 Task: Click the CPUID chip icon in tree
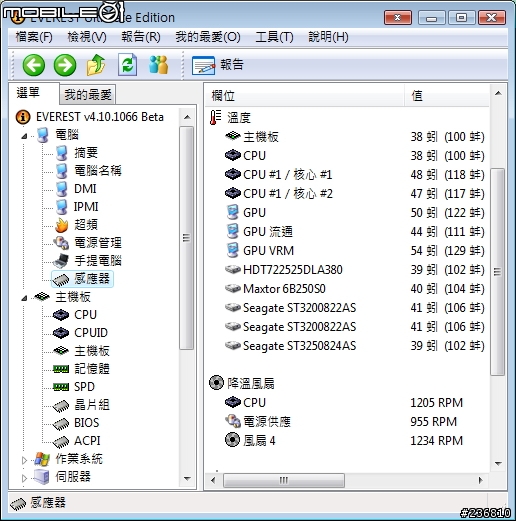point(61,333)
